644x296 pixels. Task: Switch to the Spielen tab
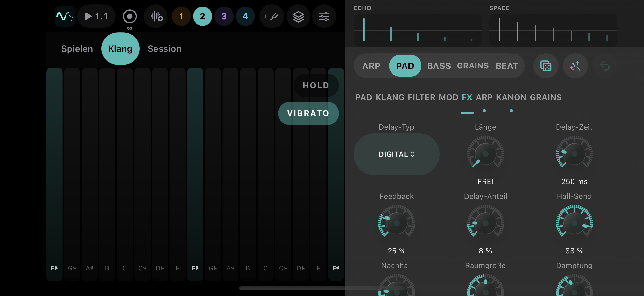77,49
